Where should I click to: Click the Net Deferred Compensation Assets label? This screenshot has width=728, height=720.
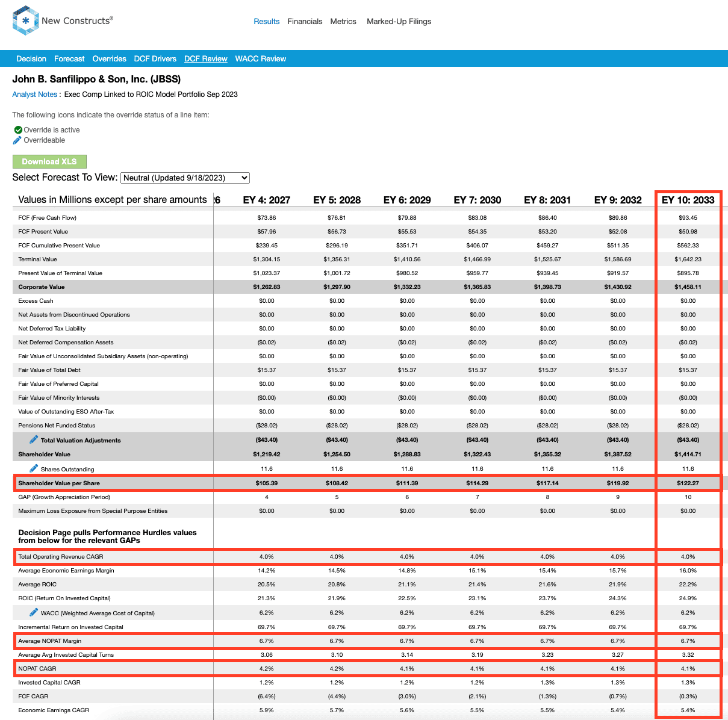(66, 342)
